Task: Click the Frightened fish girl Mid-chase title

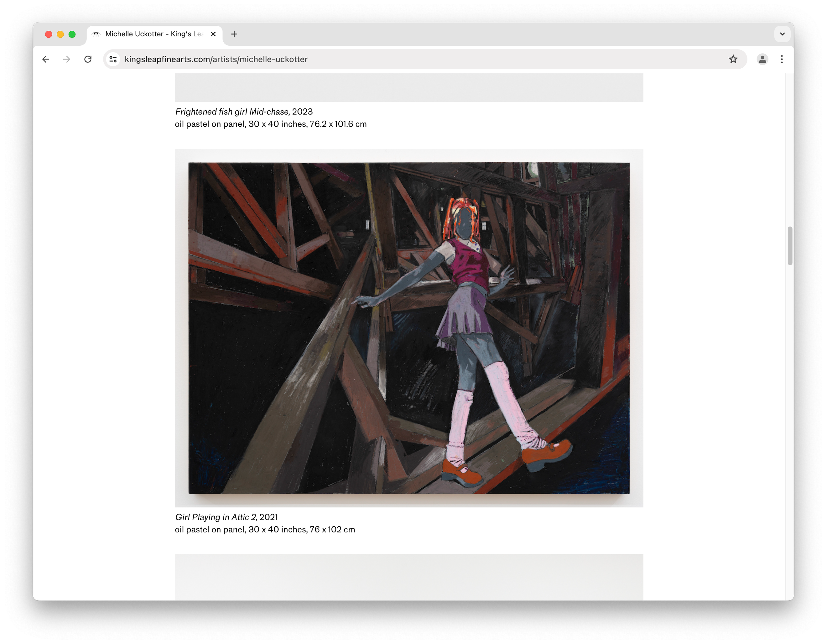Action: point(232,112)
